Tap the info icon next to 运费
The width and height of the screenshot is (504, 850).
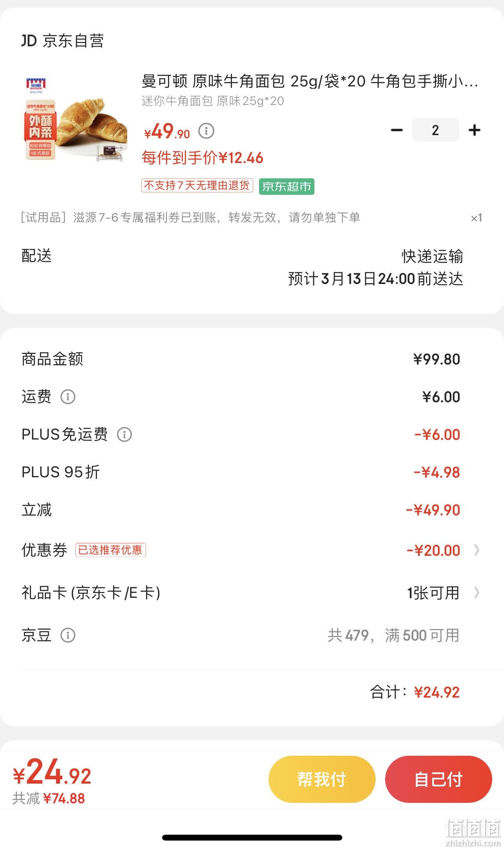click(x=68, y=397)
